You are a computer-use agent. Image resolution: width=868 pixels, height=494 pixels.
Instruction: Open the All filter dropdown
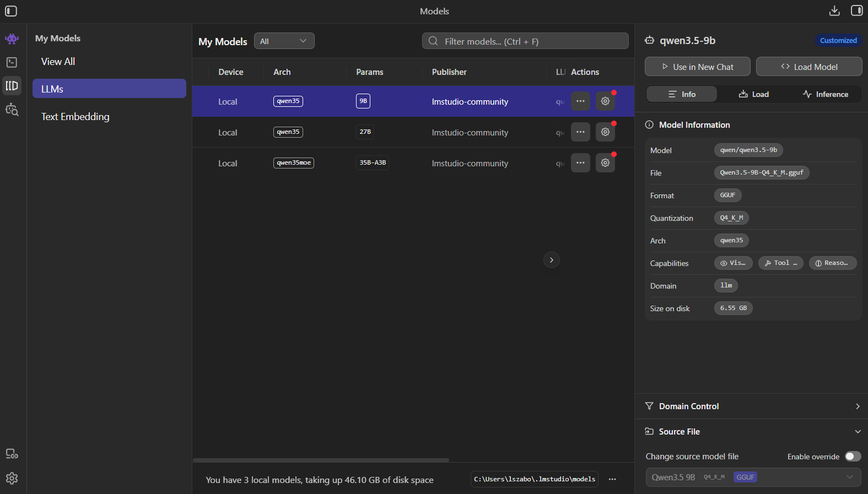pyautogui.click(x=284, y=41)
